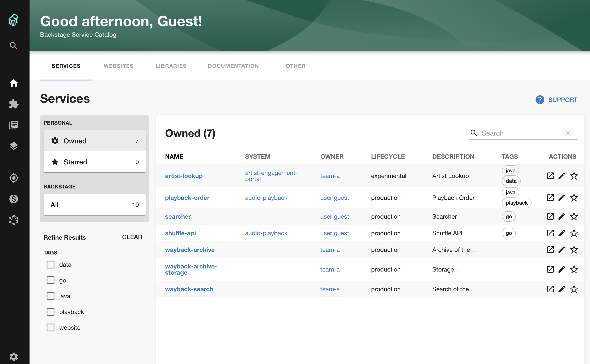This screenshot has width=590, height=364.
Task: Open the docs library icon in sidebar
Action: tap(14, 125)
